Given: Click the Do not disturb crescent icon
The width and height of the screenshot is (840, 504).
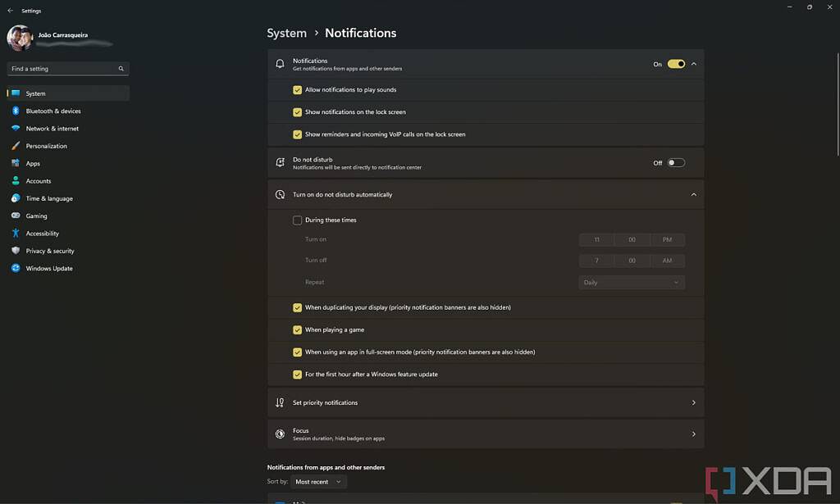Looking at the screenshot, I should pyautogui.click(x=279, y=162).
